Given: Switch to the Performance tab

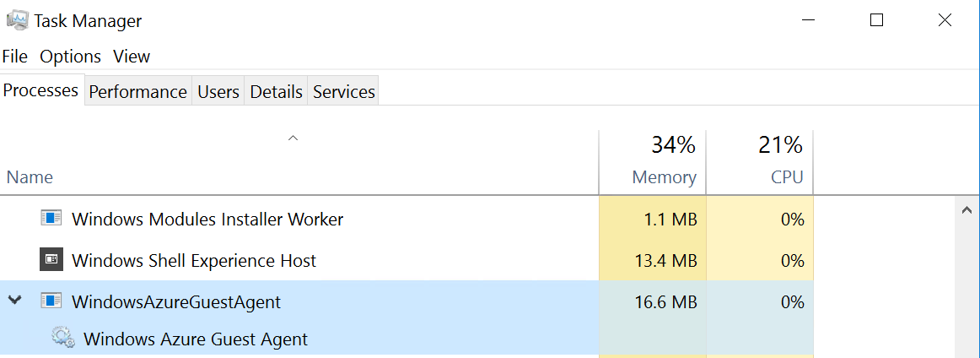Looking at the screenshot, I should coord(137,91).
